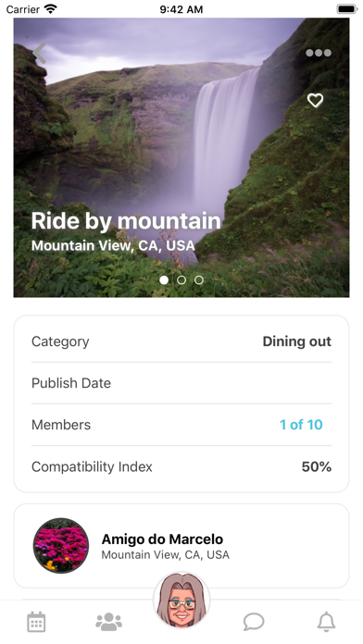Image resolution: width=363 pixels, height=644 pixels.
Task: Tap the flower profile picture thumbnail
Action: click(x=61, y=545)
